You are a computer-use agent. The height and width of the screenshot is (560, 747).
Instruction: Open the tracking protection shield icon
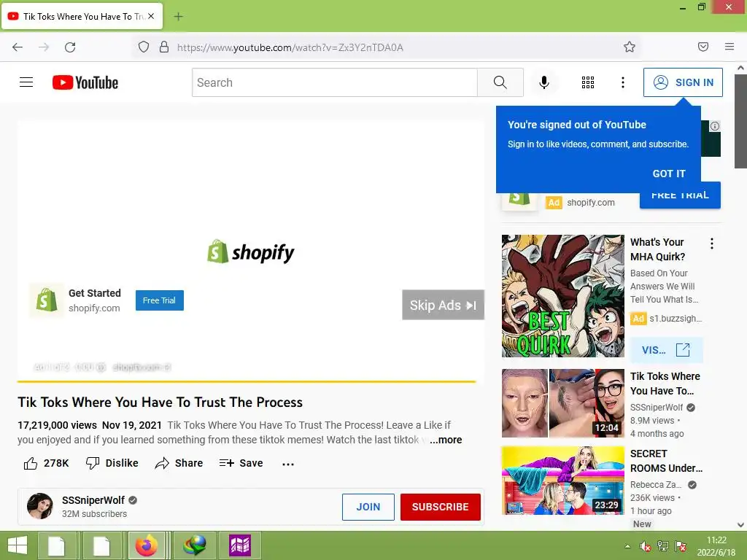coord(144,47)
